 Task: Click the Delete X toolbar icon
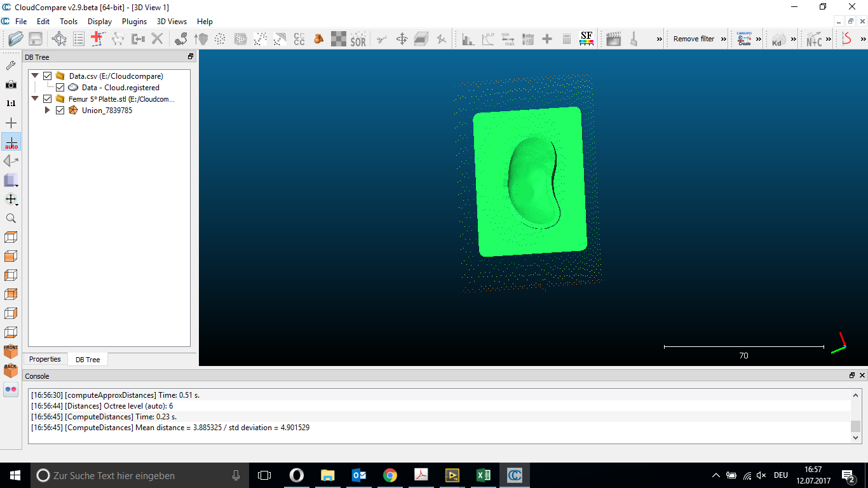click(x=157, y=39)
